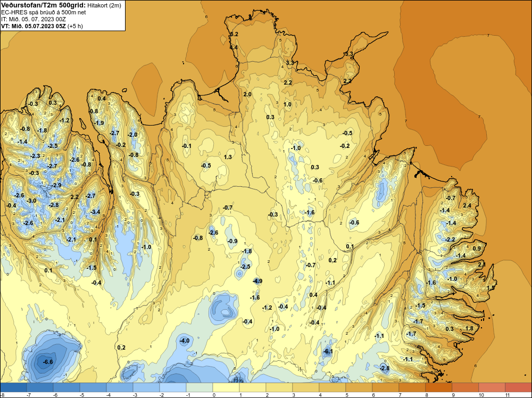Click the 'EC-HRES spá brúuð á 500m net' line
The height and width of the screenshot is (398, 532).
click(x=44, y=12)
